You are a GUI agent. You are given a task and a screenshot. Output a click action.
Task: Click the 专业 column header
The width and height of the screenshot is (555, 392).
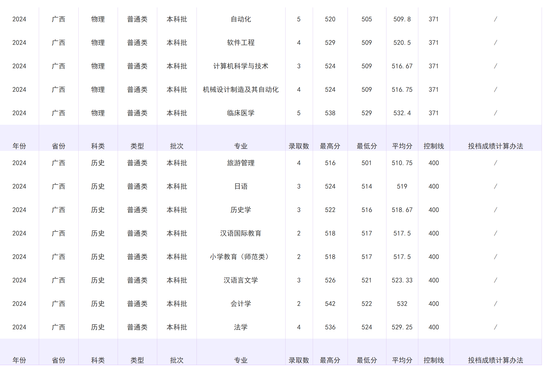coord(241,146)
